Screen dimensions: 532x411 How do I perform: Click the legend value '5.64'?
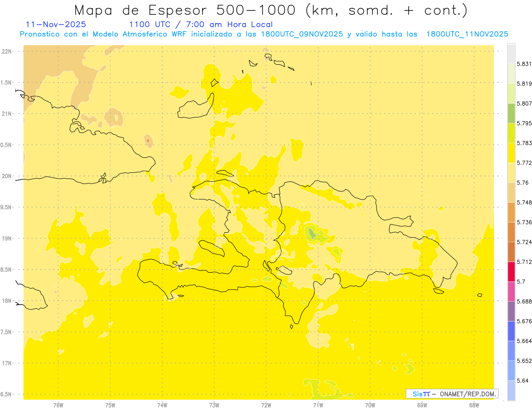tap(523, 380)
